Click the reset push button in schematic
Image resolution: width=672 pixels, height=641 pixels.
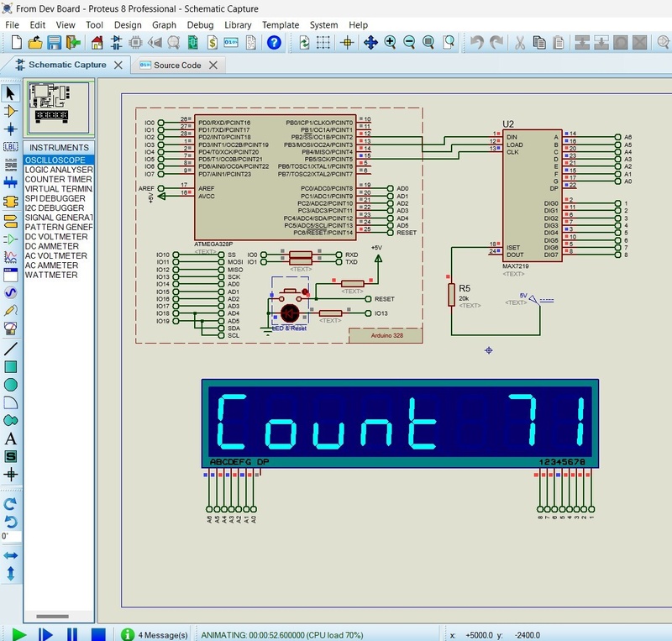(291, 294)
